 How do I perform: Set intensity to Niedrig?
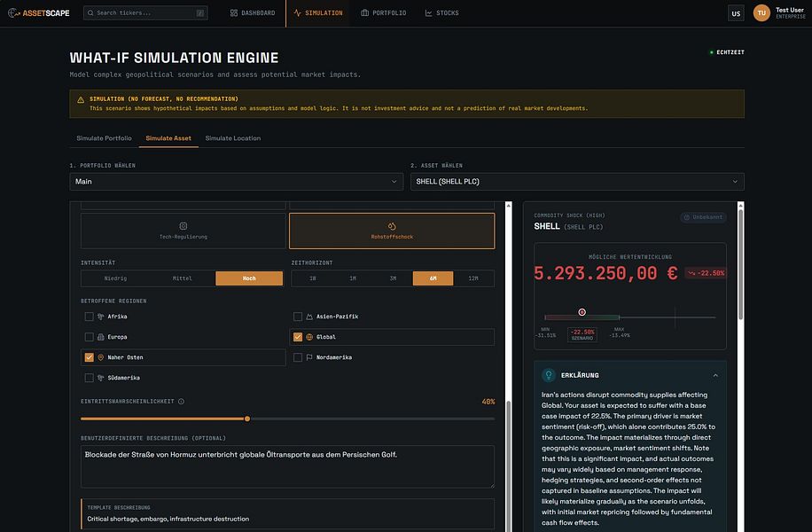(115, 278)
